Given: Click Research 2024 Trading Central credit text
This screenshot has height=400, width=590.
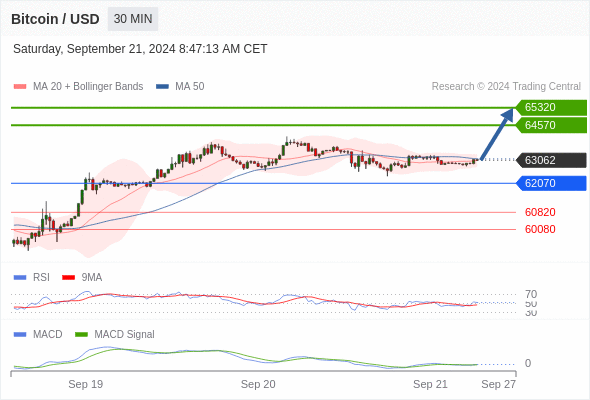Looking at the screenshot, I should click(x=506, y=87).
